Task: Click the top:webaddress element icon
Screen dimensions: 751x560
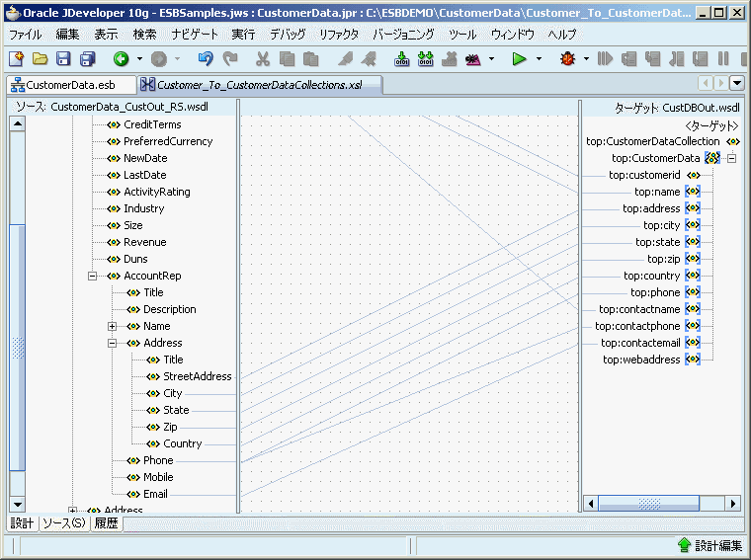Action: pos(693,359)
